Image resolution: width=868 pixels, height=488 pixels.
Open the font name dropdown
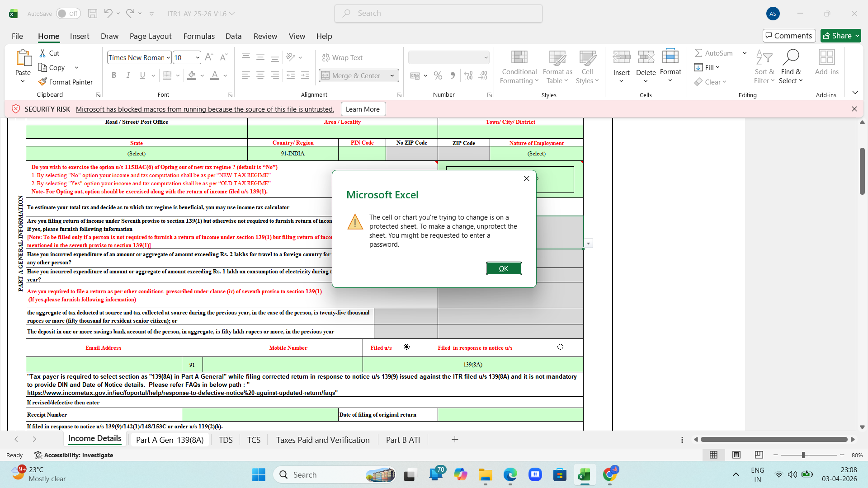point(168,57)
